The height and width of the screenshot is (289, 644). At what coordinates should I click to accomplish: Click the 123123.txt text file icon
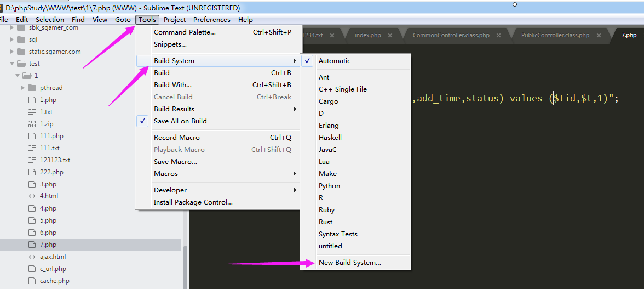32,160
